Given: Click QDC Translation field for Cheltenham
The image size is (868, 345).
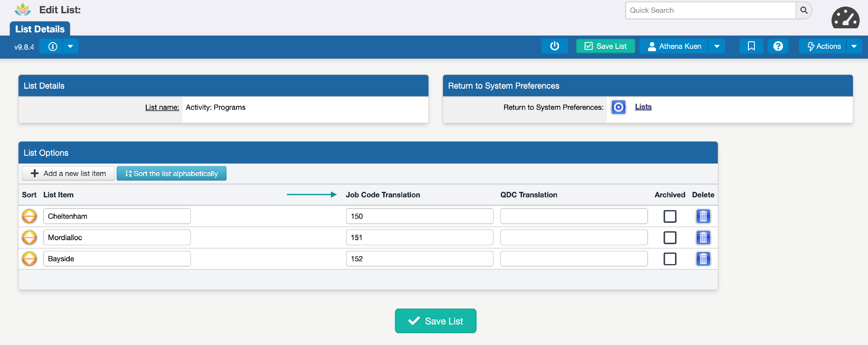Looking at the screenshot, I should point(573,216).
